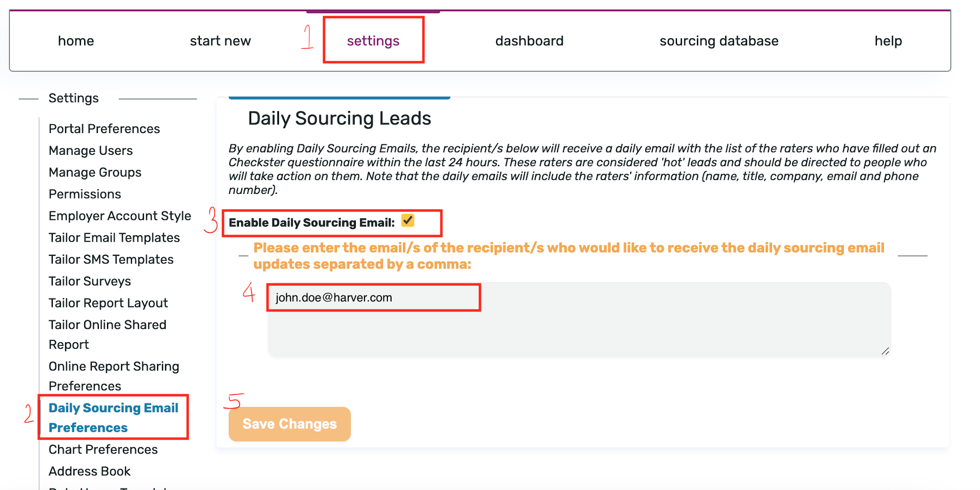
Task: Go to the home tab
Action: 76,41
